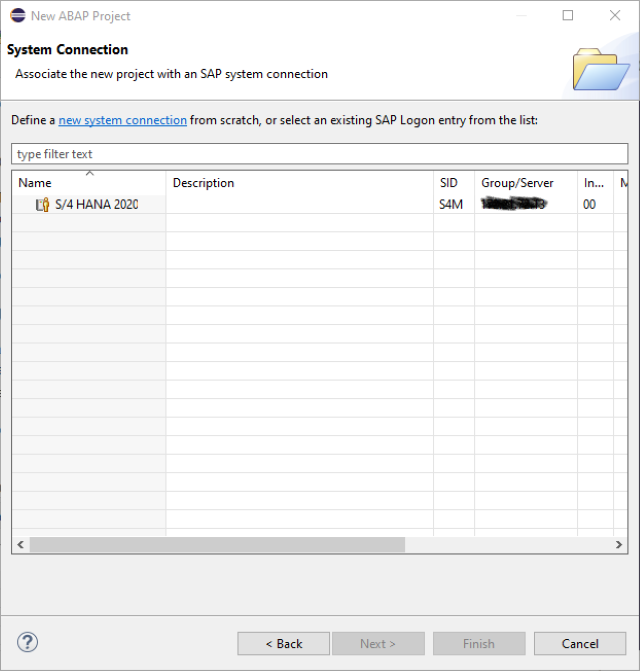This screenshot has height=671, width=640.
Task: Click the Finish button
Action: pyautogui.click(x=479, y=644)
